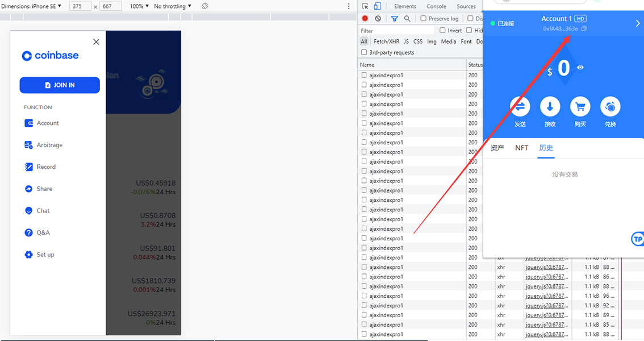Check the 3rd-party requests checkbox
The height and width of the screenshot is (341, 644).
364,52
